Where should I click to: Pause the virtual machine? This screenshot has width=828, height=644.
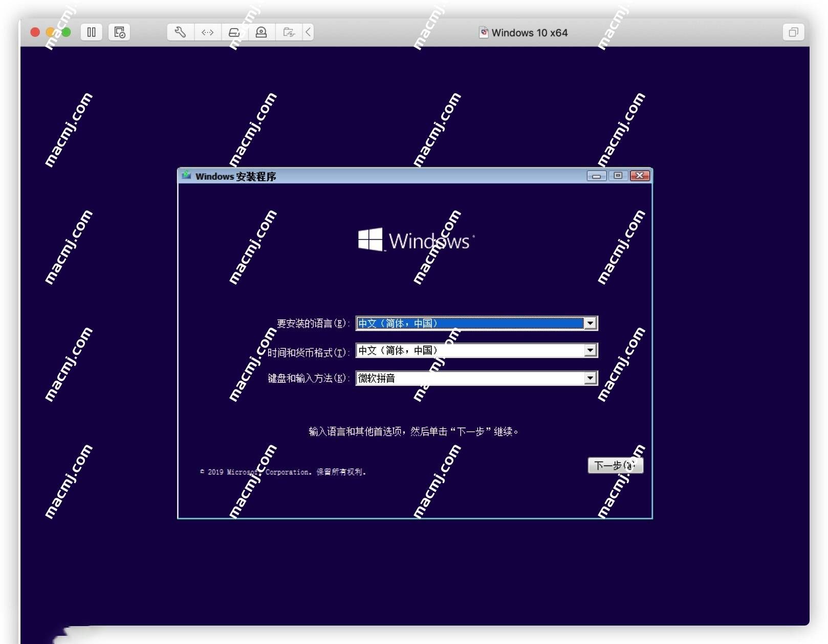point(92,32)
